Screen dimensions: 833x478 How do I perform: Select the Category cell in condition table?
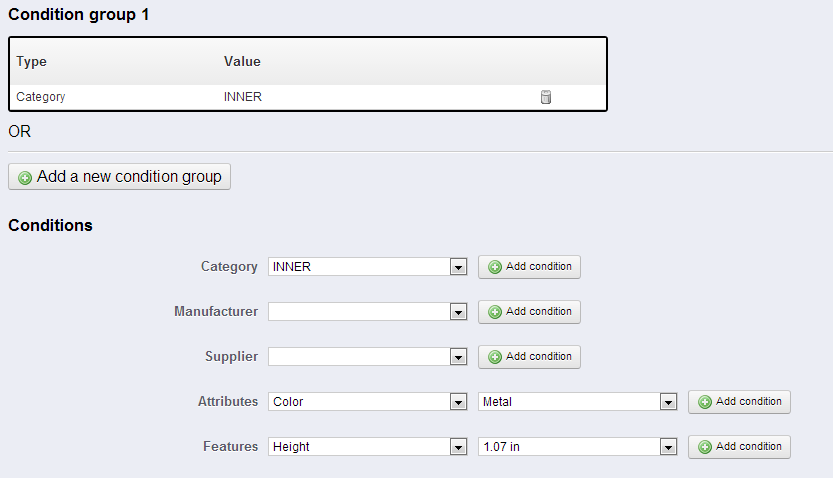pos(41,97)
